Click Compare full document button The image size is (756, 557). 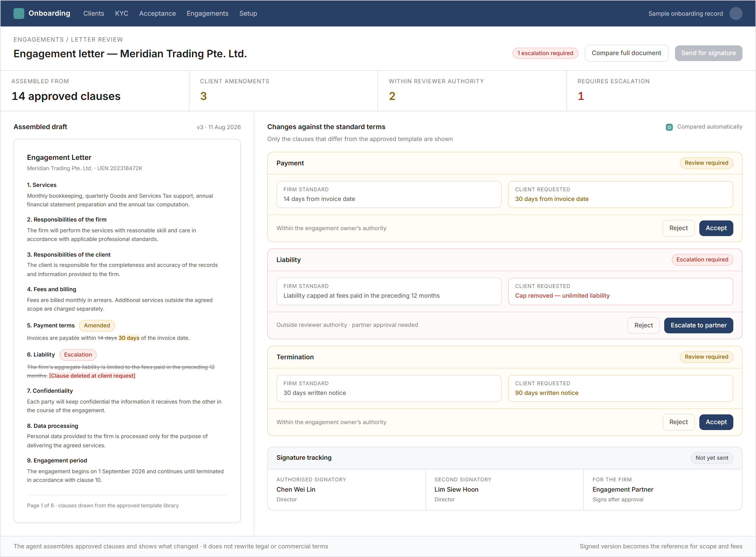(x=626, y=53)
